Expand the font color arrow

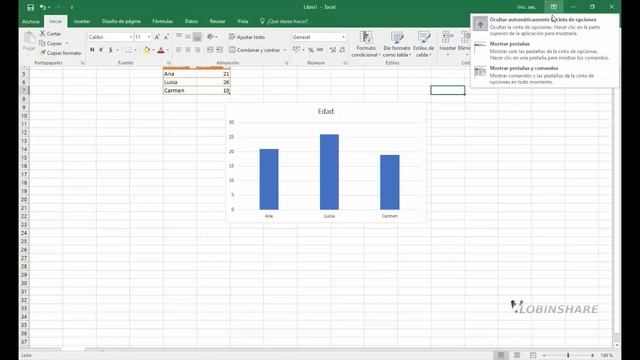point(168,50)
